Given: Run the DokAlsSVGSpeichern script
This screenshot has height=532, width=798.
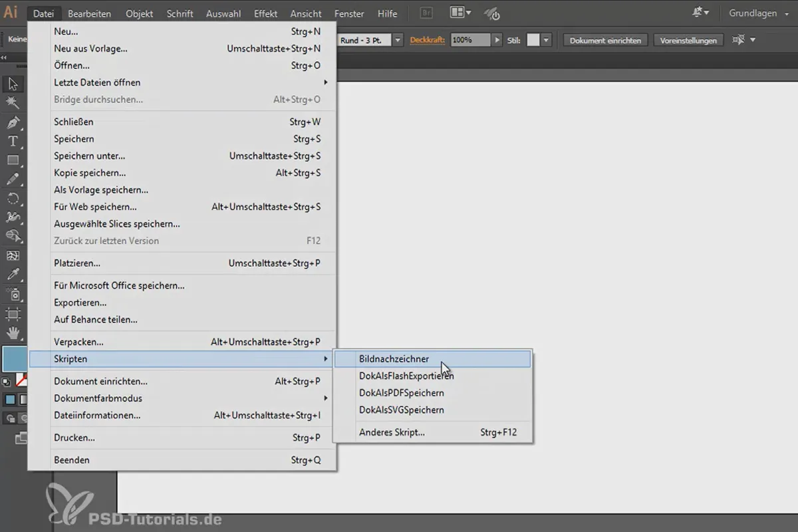Looking at the screenshot, I should [x=432, y=410].
